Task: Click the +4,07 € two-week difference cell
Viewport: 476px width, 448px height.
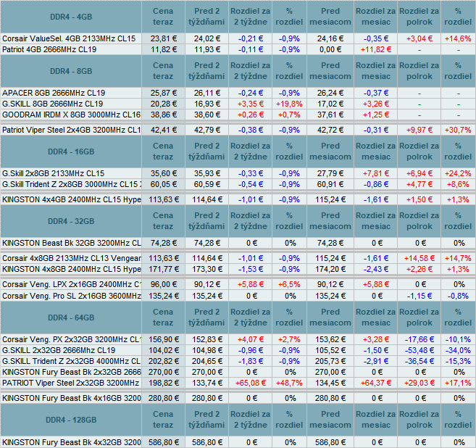Action: pos(251,339)
